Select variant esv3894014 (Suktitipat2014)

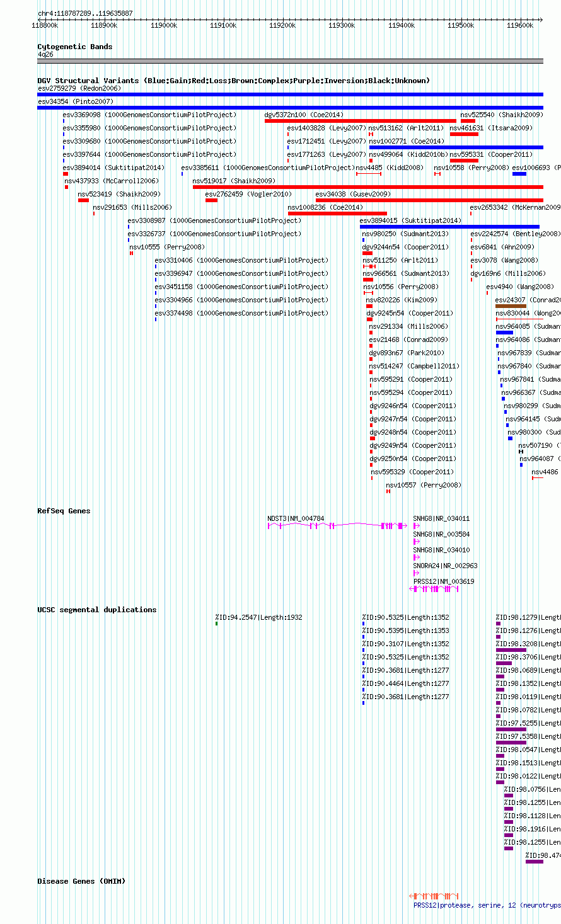[x=113, y=168]
